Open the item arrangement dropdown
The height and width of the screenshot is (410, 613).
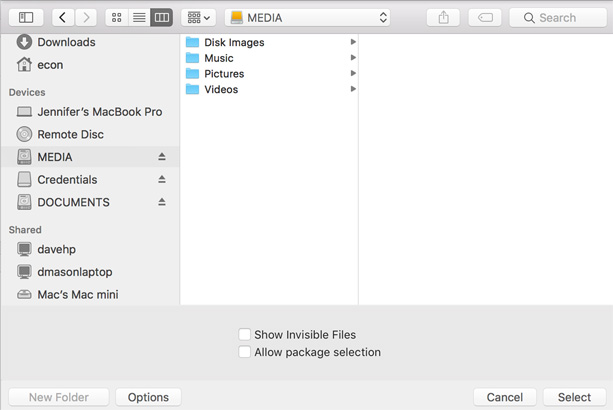199,18
